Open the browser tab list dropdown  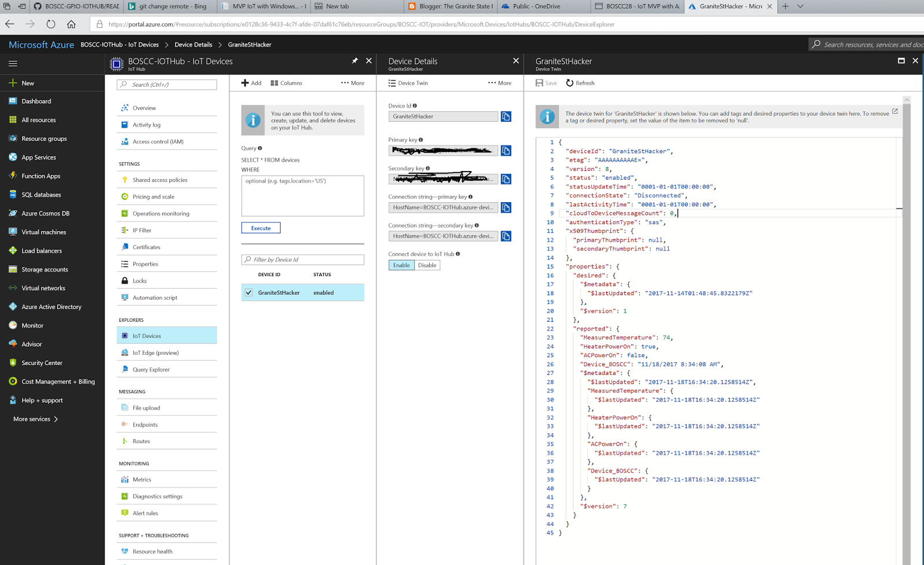(800, 6)
